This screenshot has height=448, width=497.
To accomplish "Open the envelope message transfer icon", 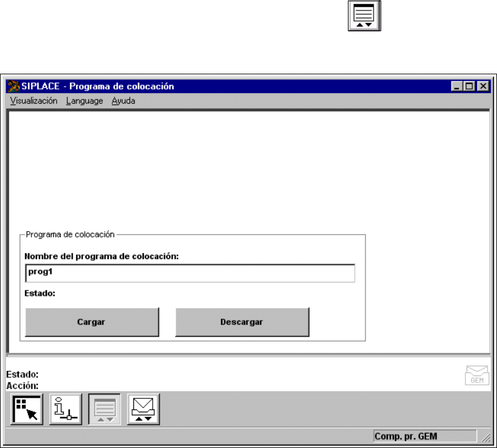I will tap(143, 409).
